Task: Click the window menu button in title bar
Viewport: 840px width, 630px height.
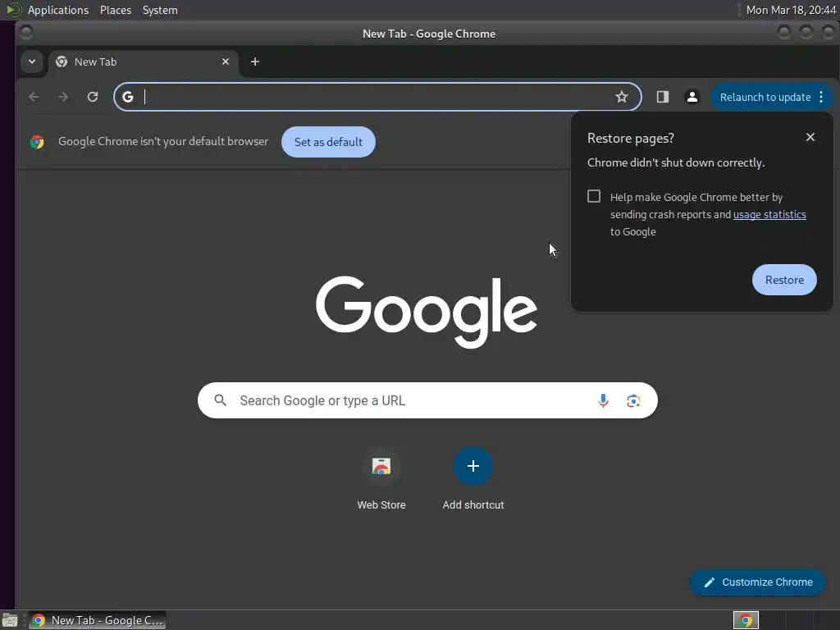Action: coord(25,33)
